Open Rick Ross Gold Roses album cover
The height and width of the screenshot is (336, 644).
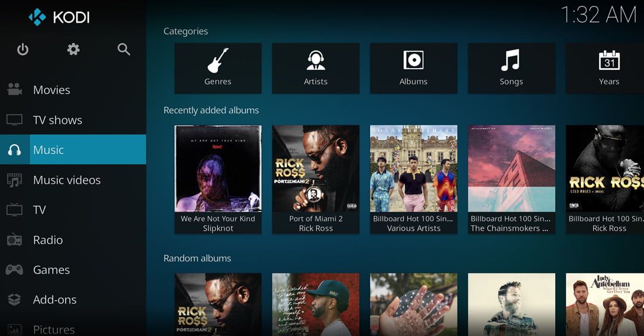pos(605,169)
